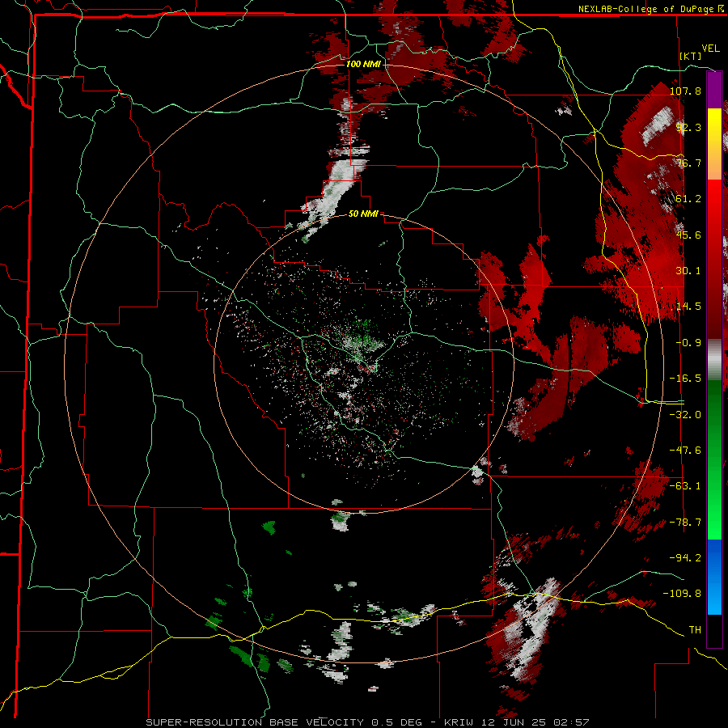Select the 45.6 velocity scale value
Viewport: 728px width, 728px height.
coord(688,235)
